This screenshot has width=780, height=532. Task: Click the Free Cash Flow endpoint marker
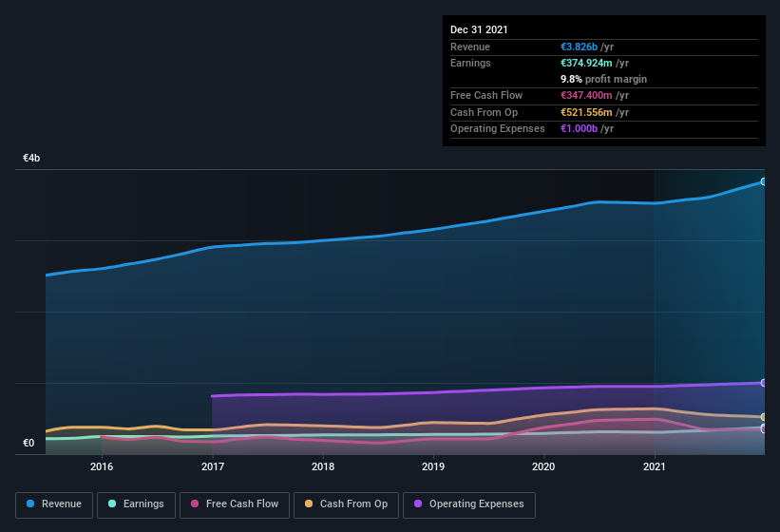click(x=763, y=429)
